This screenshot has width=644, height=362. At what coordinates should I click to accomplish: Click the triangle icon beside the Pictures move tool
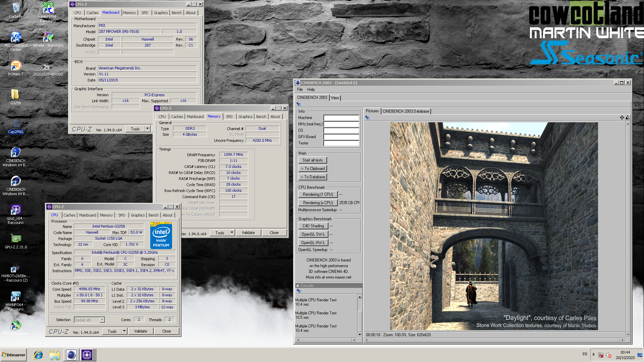pyautogui.click(x=628, y=118)
